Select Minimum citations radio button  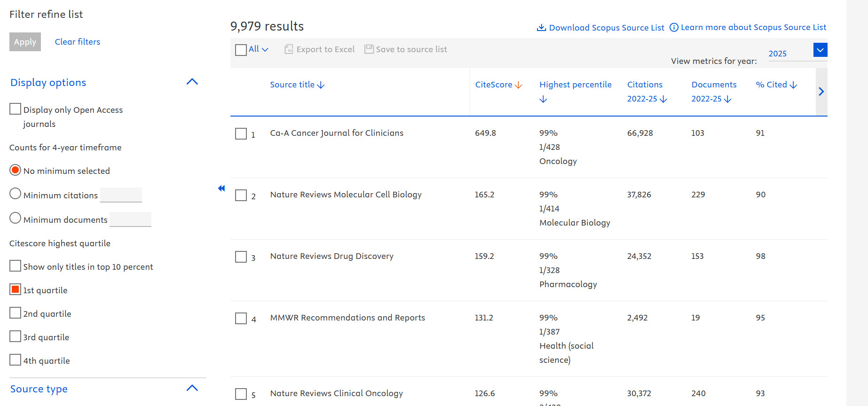pos(15,194)
